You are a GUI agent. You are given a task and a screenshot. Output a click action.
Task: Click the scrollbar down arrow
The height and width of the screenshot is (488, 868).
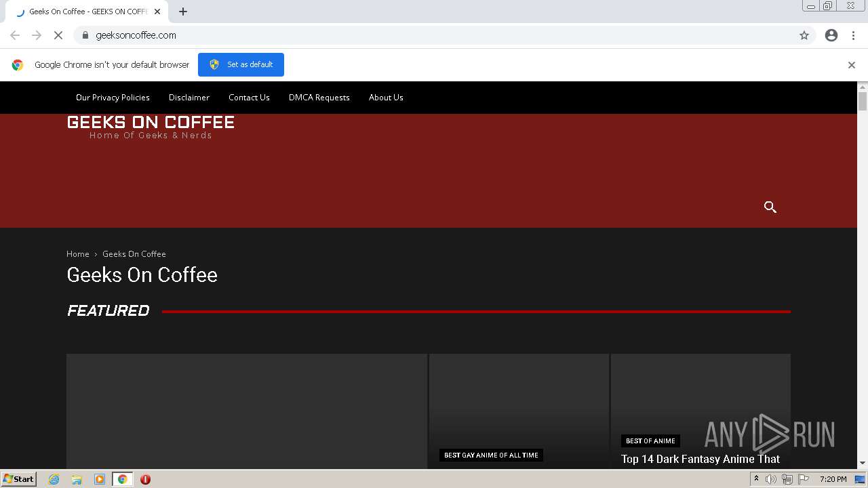(x=863, y=463)
